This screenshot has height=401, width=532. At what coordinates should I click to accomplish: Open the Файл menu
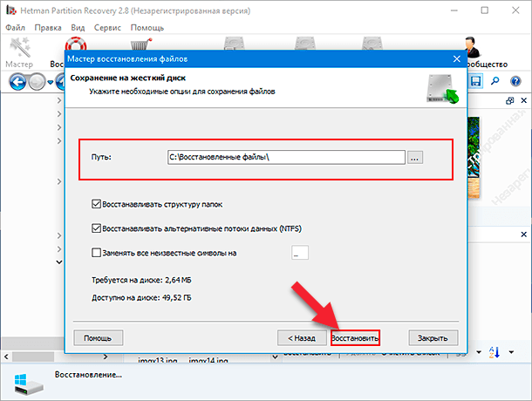(x=16, y=28)
